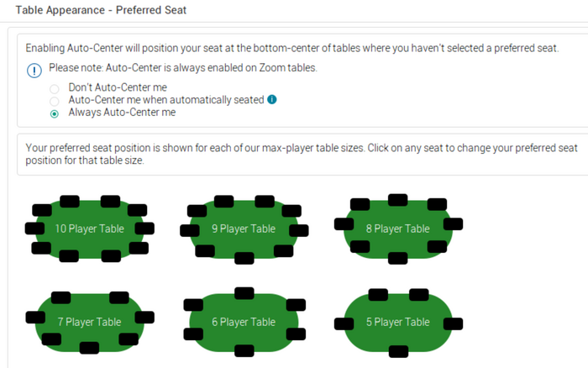Select bottom-center seat on 5 Player Table

(x=399, y=350)
